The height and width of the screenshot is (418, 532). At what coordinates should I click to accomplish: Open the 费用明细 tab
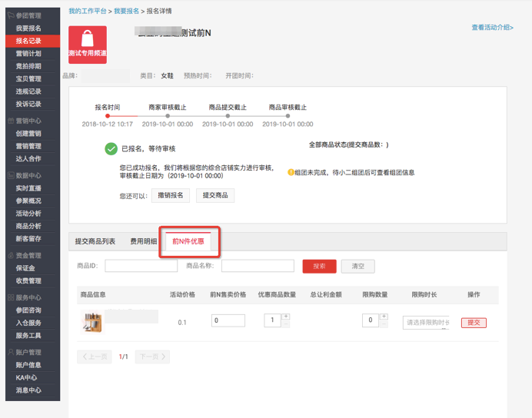143,241
